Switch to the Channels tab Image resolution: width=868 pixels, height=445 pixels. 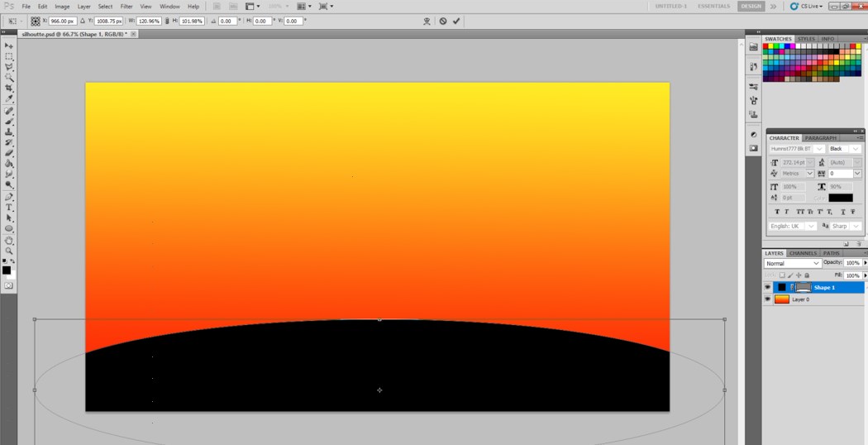[802, 253]
